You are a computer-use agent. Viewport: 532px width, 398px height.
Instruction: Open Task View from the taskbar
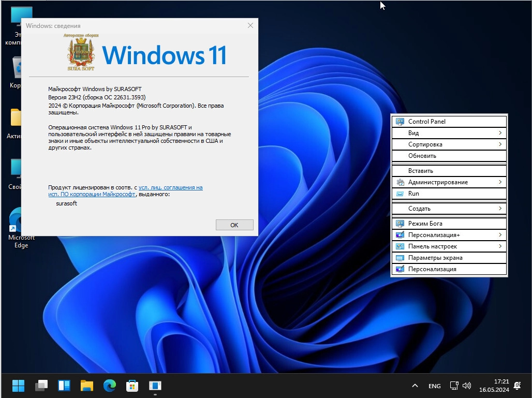click(x=41, y=386)
